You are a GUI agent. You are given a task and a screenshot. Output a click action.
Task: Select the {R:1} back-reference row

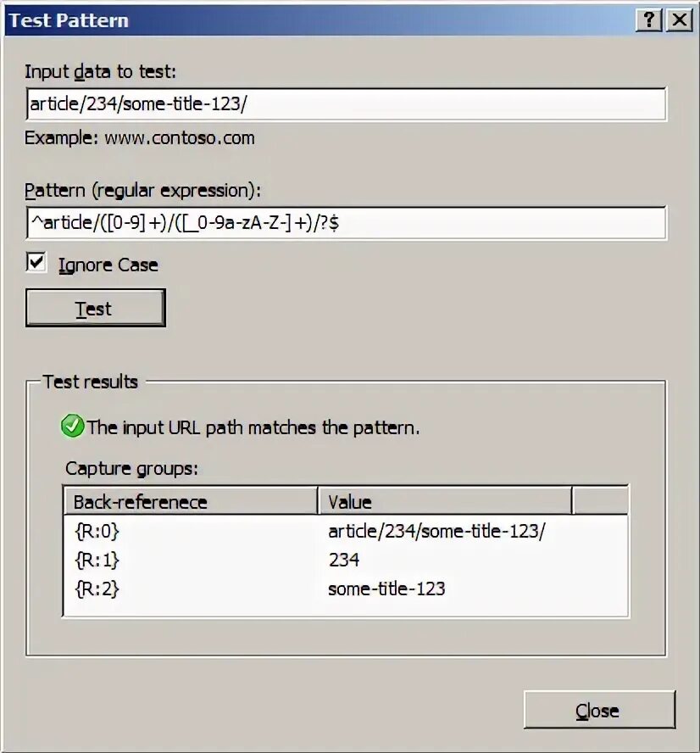click(x=346, y=560)
